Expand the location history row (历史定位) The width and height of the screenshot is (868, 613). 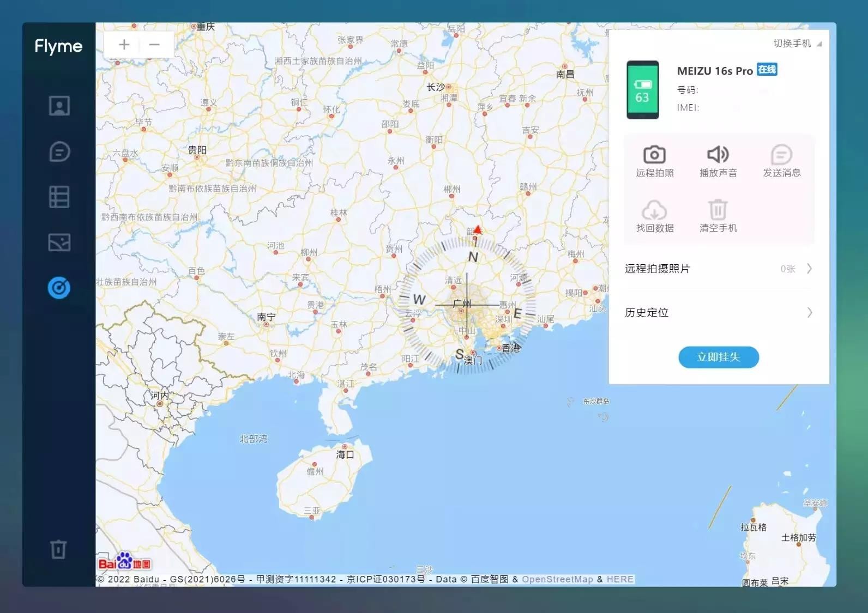[x=718, y=312]
